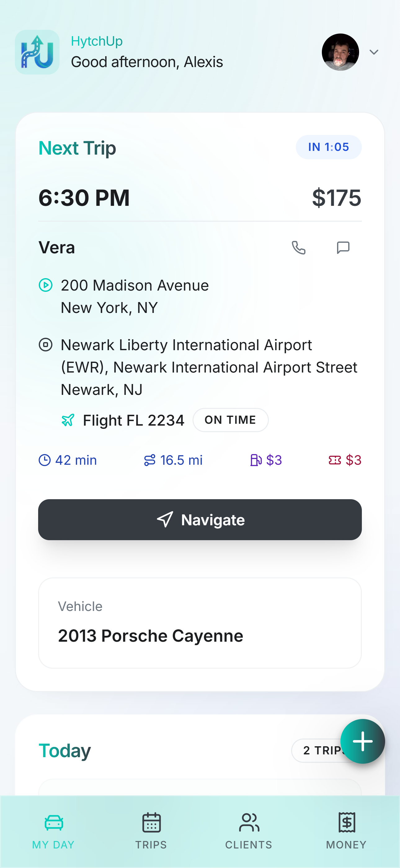Viewport: 400px width, 868px height.
Task: Switch to the Trips tab
Action: [x=151, y=831]
